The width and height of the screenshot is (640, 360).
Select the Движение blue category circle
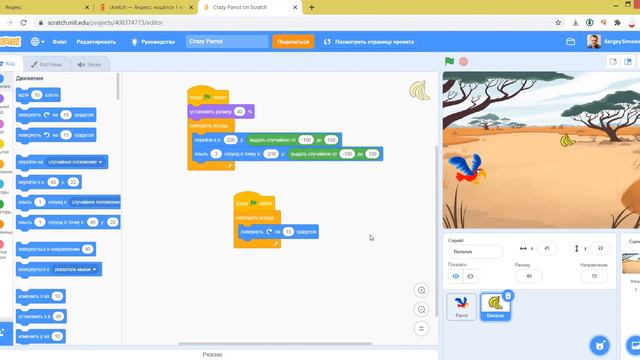(x=2, y=78)
